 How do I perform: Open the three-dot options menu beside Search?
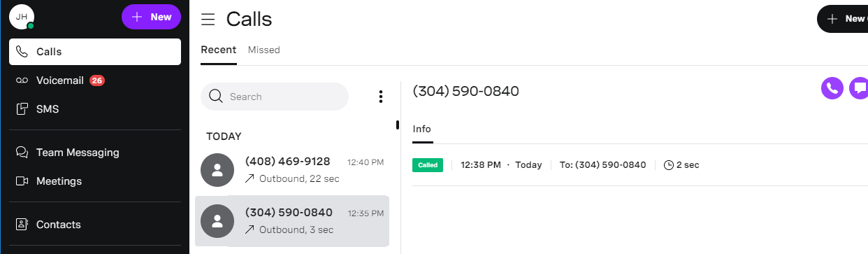tap(381, 97)
